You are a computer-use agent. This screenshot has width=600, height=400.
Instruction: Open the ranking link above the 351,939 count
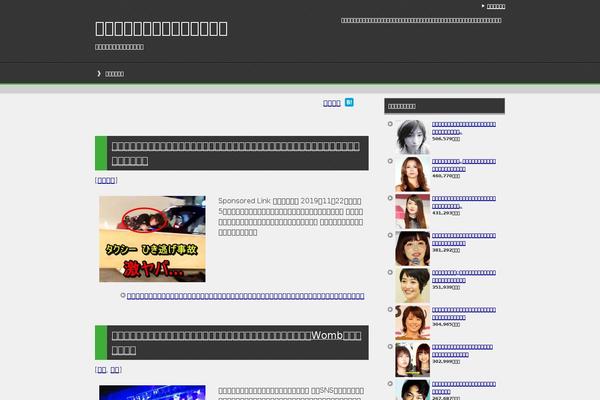pyautogui.click(x=464, y=276)
